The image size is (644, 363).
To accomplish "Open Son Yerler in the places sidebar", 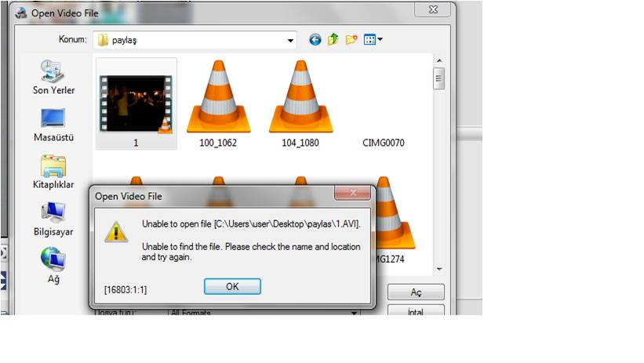I will point(53,78).
